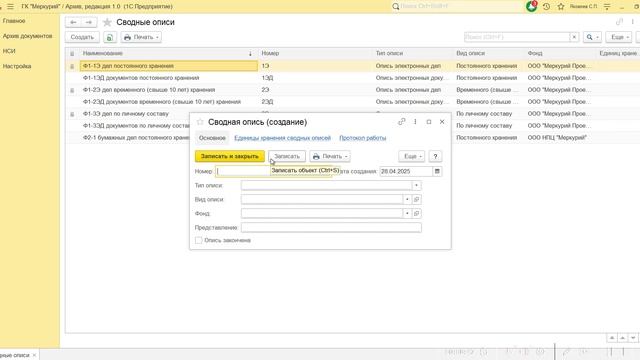This screenshot has height=360, width=640.
Task: Click the Дата создания date field
Action: (x=406, y=171)
